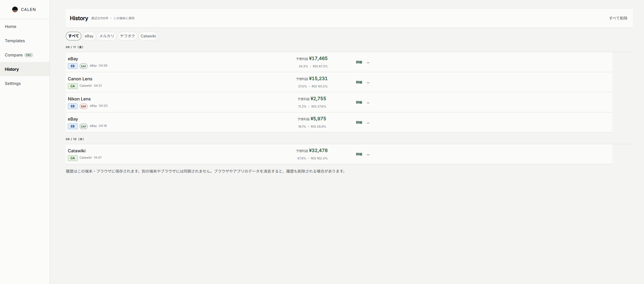Filter history by eBay chip
The height and width of the screenshot is (284, 644).
[89, 36]
